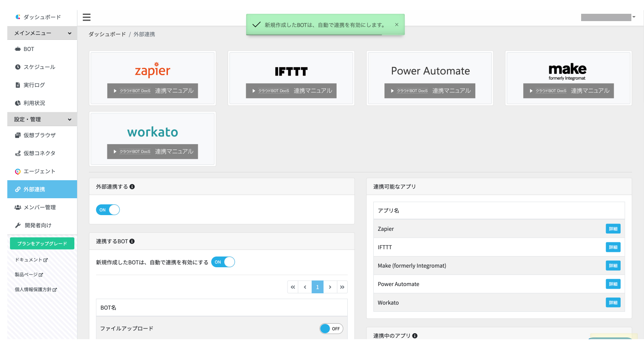Open the BOT menu item
This screenshot has width=644, height=347.
click(x=42, y=49)
